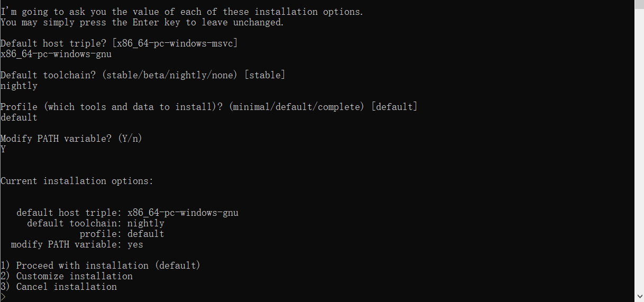644x302 pixels.
Task: Click the typed "x86_64-pc-windows-gnu" answer line
Action: (x=56, y=54)
